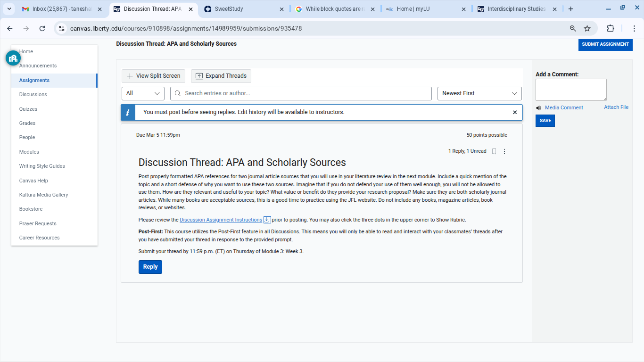Image resolution: width=644 pixels, height=362 pixels.
Task: Open Bookstore in course menu
Action: [31, 209]
